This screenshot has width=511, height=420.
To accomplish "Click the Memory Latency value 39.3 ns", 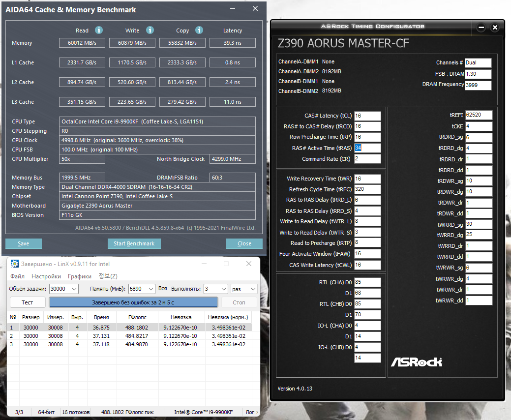I will (232, 43).
